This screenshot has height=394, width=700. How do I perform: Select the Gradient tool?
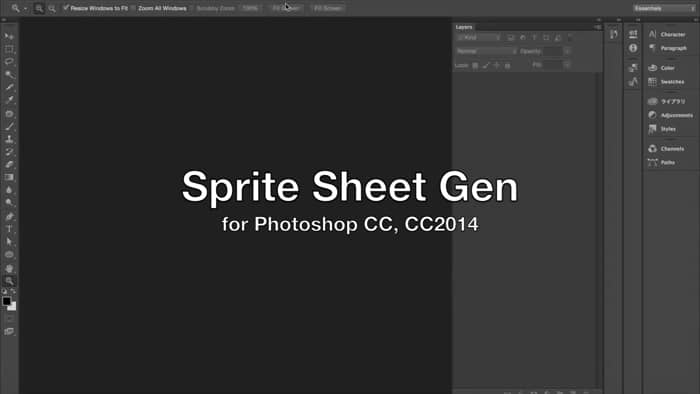point(9,177)
